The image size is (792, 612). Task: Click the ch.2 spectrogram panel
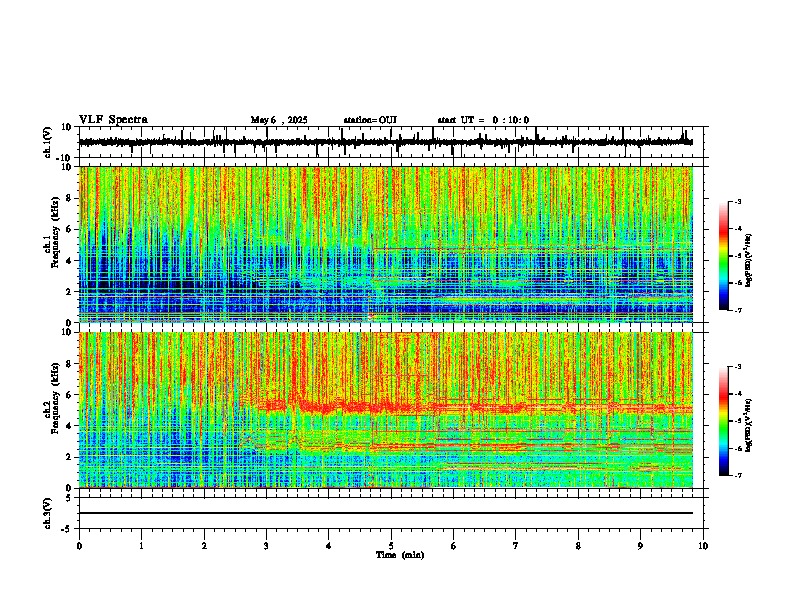386,410
